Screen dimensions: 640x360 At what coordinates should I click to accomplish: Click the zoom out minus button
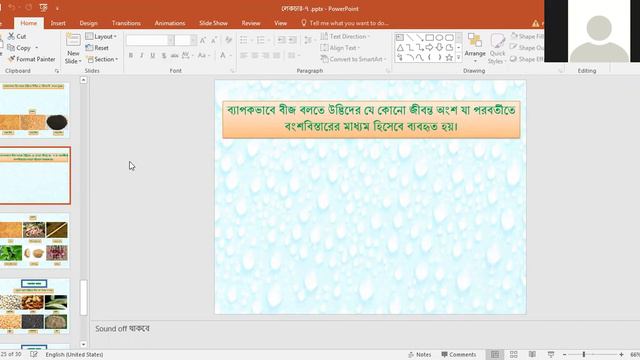tap(564, 354)
